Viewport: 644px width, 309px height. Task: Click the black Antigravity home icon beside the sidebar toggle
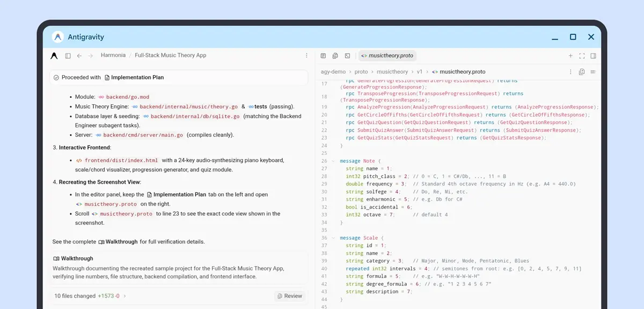(x=54, y=55)
